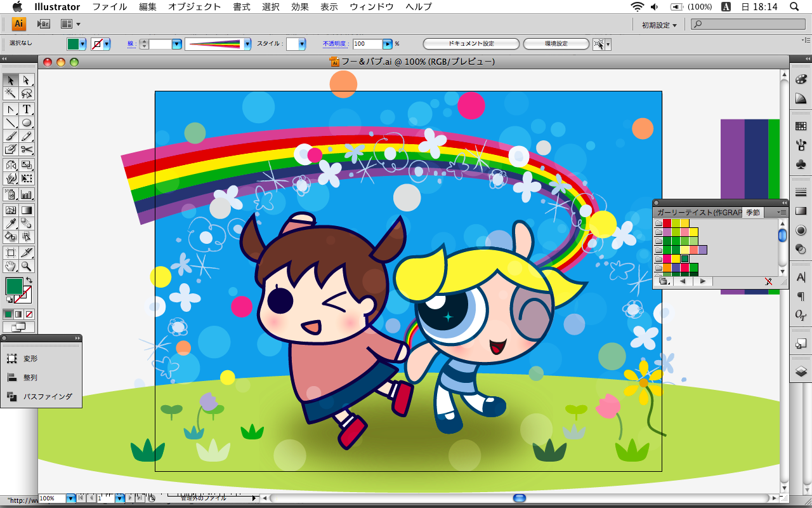Activate the Hand tool
This screenshot has width=812, height=508.
(11, 266)
